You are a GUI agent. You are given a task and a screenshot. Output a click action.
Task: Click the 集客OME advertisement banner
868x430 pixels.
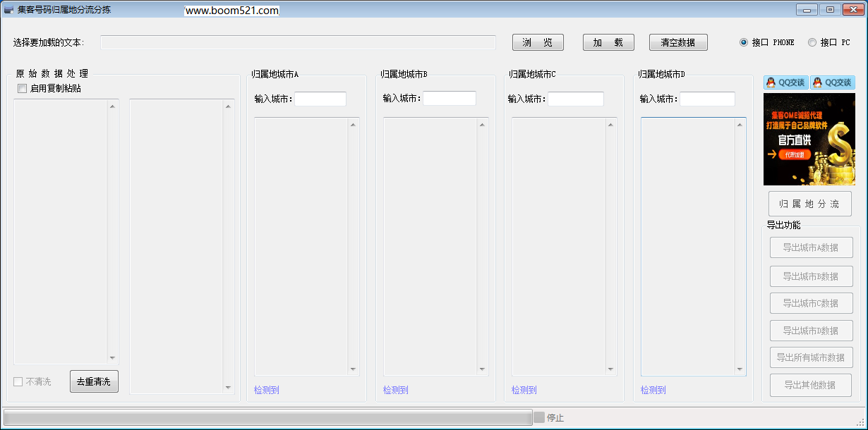(809, 140)
